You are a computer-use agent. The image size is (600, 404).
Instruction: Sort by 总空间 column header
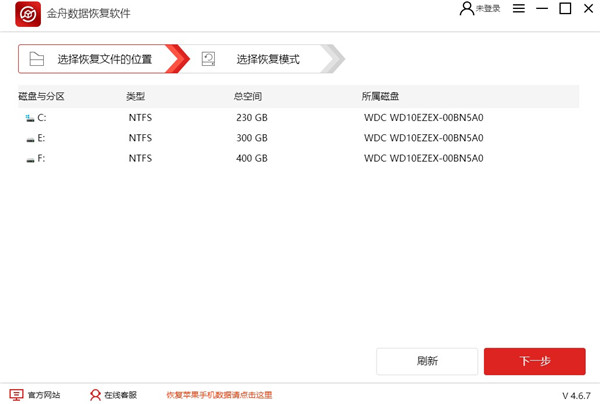pyautogui.click(x=247, y=96)
